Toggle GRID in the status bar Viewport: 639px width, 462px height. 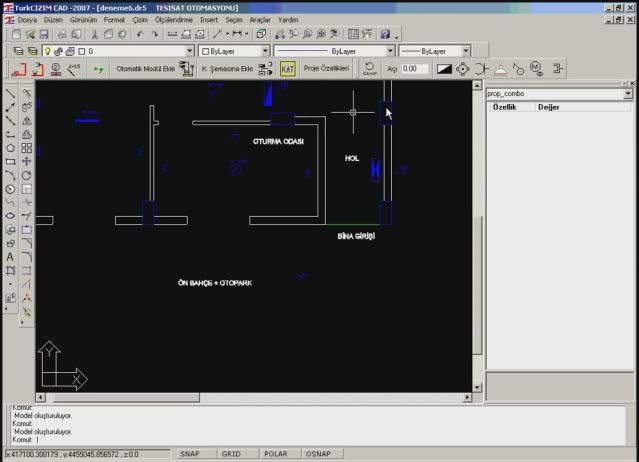(231, 454)
